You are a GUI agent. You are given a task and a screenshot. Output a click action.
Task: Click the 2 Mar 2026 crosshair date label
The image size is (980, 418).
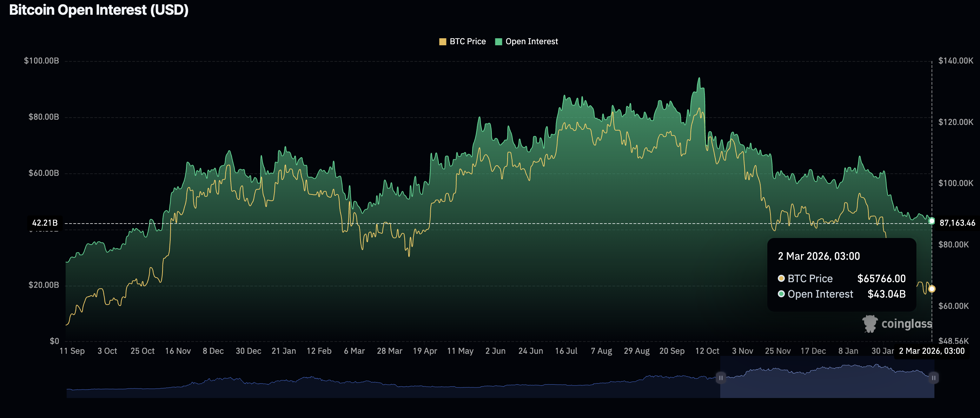tap(931, 351)
